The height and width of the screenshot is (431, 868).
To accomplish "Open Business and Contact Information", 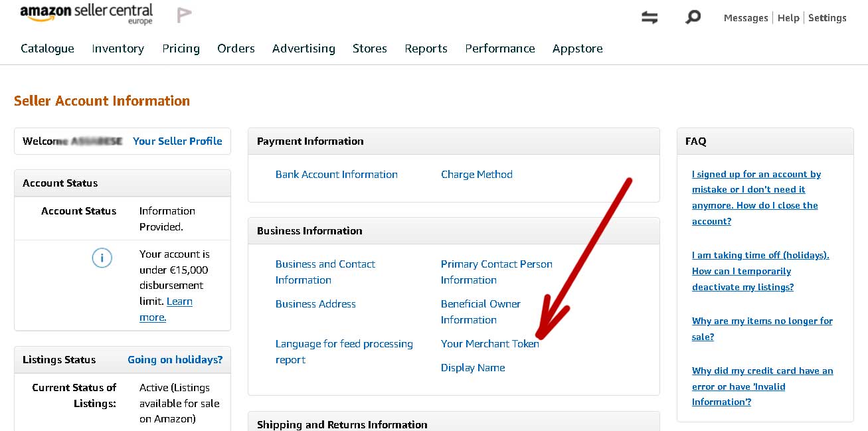I will 325,272.
